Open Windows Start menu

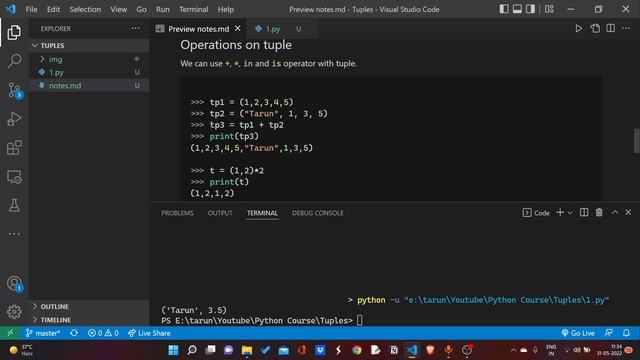pyautogui.click(x=173, y=350)
